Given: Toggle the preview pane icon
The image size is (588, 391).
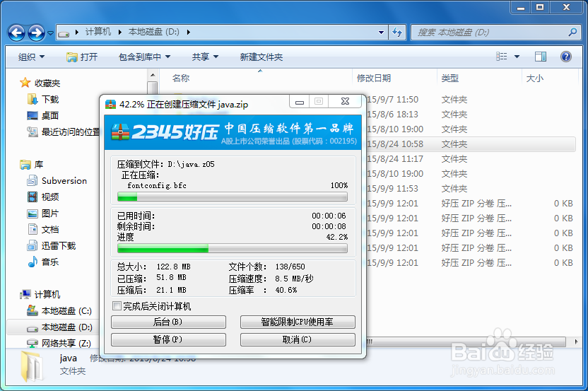Looking at the screenshot, I should [x=541, y=57].
